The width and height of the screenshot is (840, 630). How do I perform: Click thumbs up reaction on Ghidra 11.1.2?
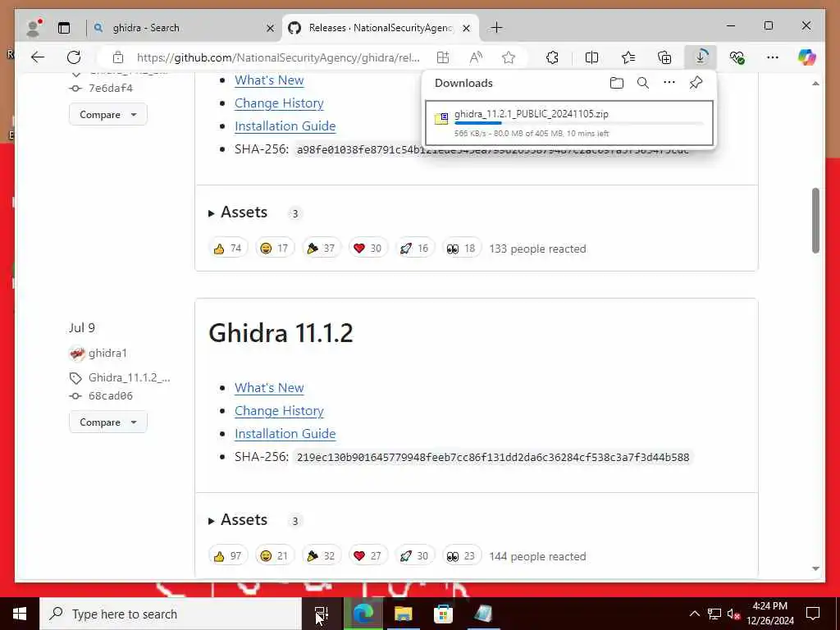click(x=228, y=556)
